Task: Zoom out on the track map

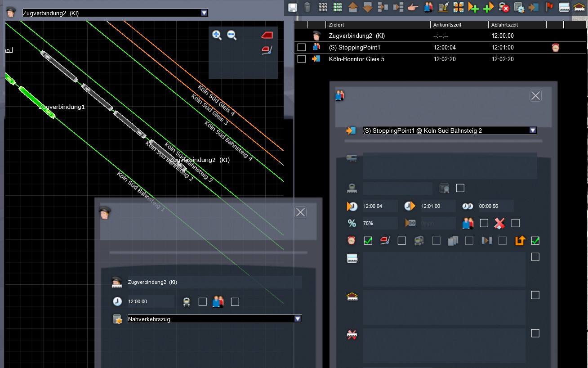Action: (232, 35)
